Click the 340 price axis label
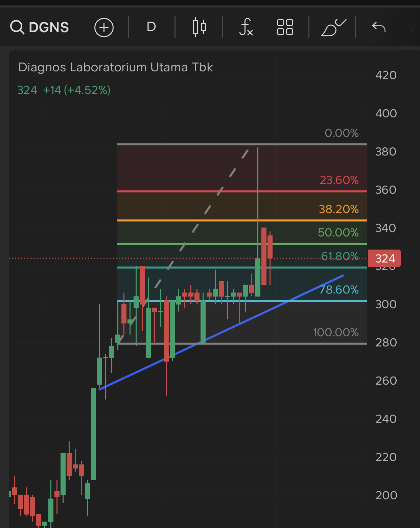This screenshot has width=420, height=528. (386, 228)
